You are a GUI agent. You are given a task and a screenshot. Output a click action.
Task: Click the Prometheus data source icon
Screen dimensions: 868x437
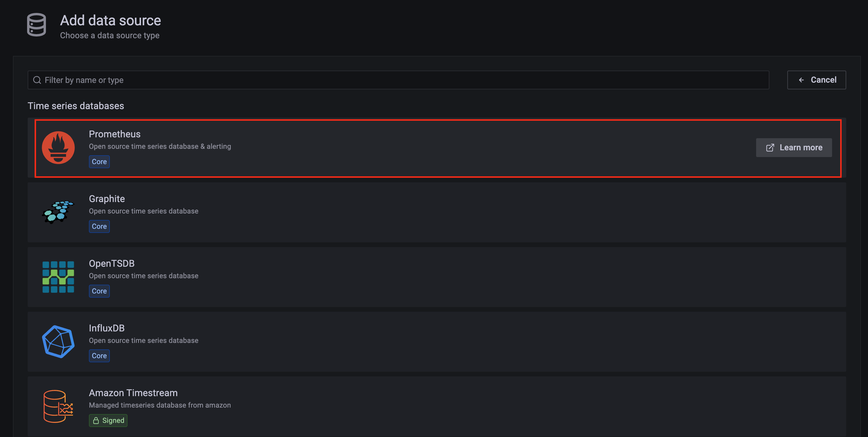click(x=58, y=147)
